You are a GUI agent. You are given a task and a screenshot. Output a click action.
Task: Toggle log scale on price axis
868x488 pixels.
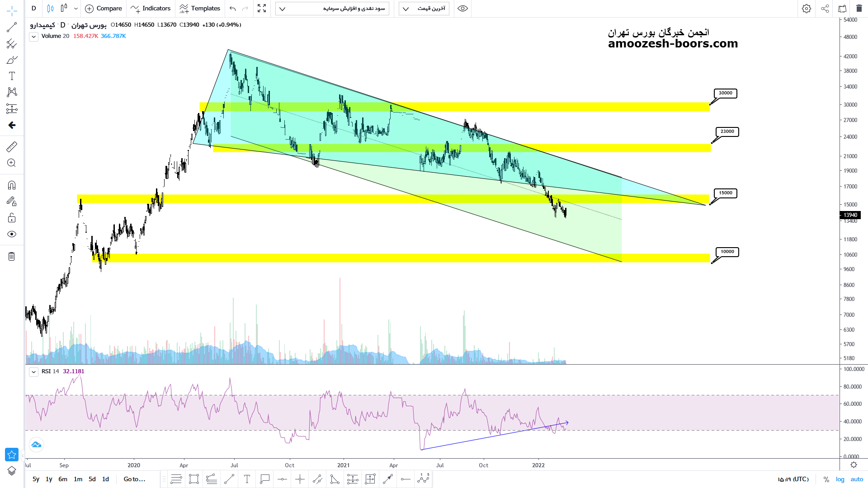click(840, 479)
